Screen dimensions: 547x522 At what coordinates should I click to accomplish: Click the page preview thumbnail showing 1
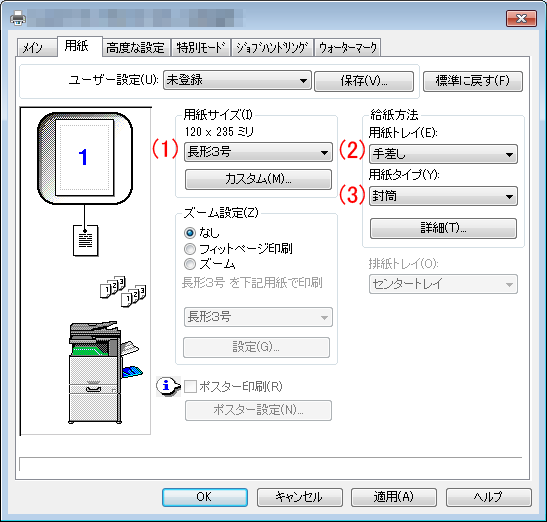coord(84,158)
